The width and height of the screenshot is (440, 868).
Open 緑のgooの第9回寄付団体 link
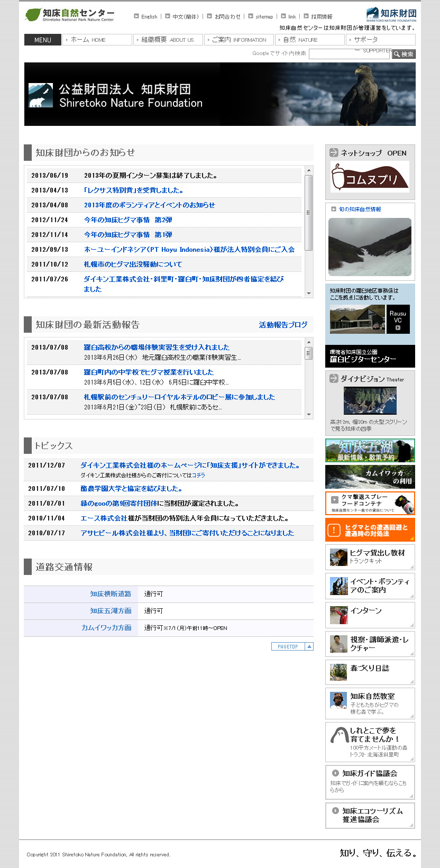pos(119,504)
